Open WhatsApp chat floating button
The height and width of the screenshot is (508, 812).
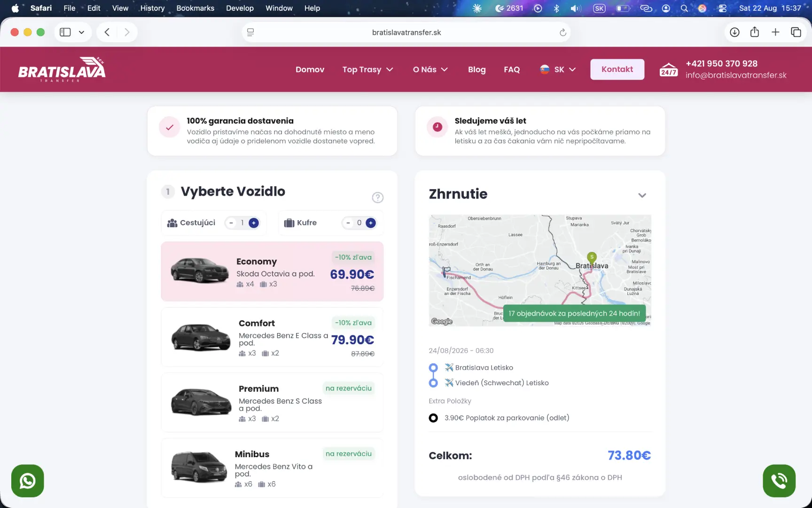point(28,481)
